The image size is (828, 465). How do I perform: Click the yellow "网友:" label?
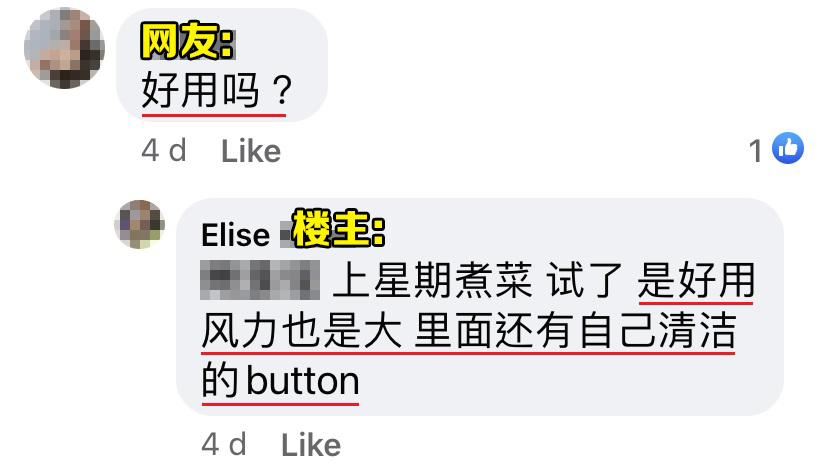pyautogui.click(x=187, y=41)
